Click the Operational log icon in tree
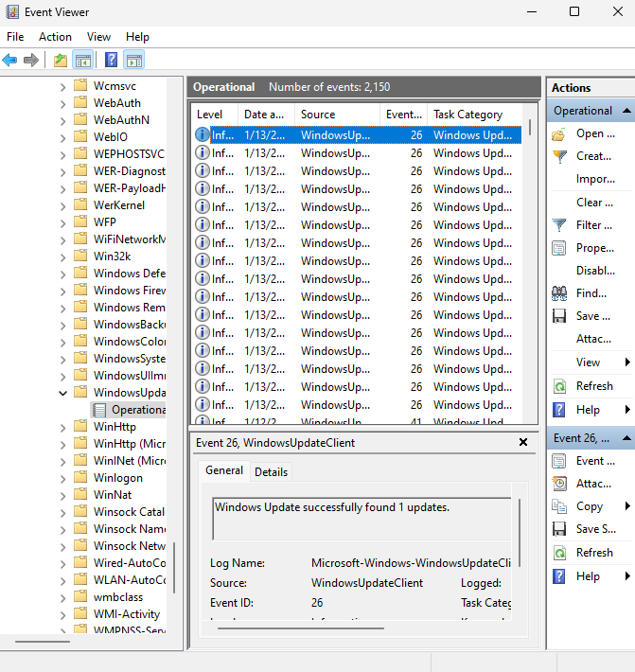The height and width of the screenshot is (672, 635). 99,410
